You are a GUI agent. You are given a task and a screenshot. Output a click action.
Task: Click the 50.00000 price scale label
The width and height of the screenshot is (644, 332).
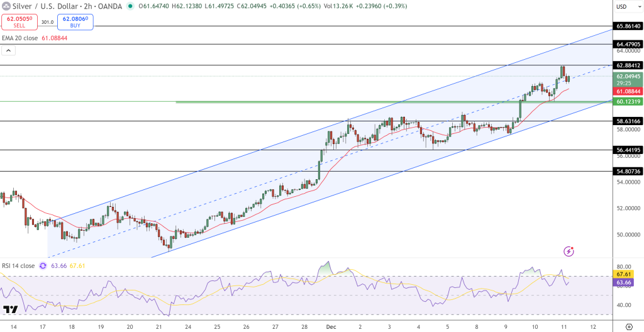(628, 235)
